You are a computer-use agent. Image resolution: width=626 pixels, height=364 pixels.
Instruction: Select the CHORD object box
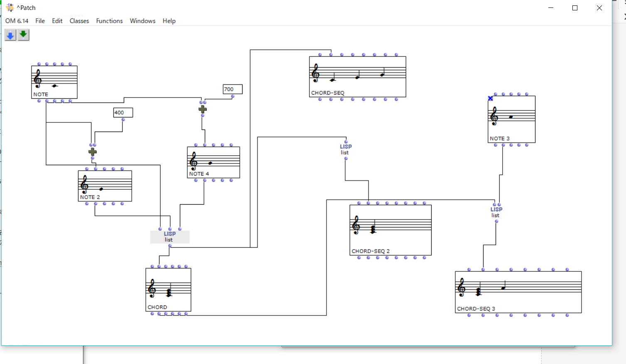pos(168,289)
